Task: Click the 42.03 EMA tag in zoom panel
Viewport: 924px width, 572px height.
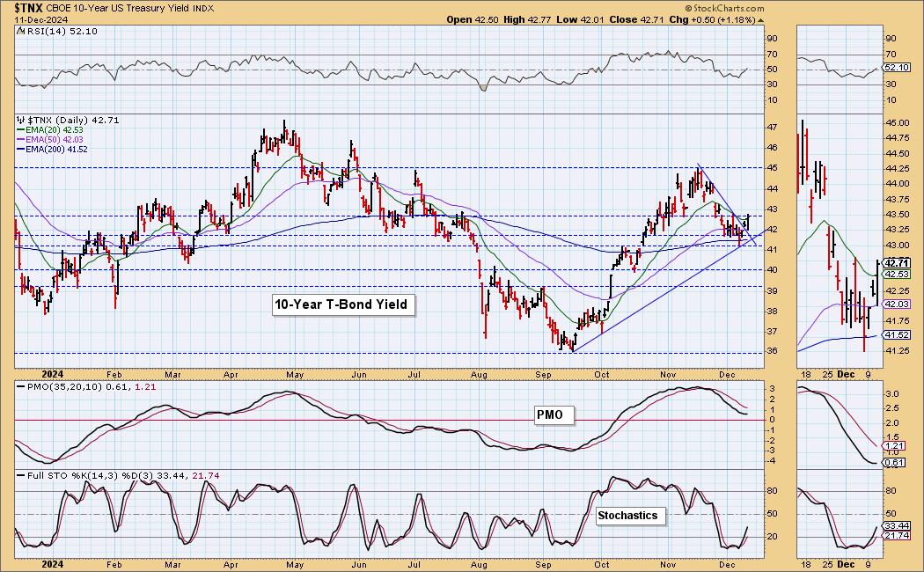Action: pos(897,304)
